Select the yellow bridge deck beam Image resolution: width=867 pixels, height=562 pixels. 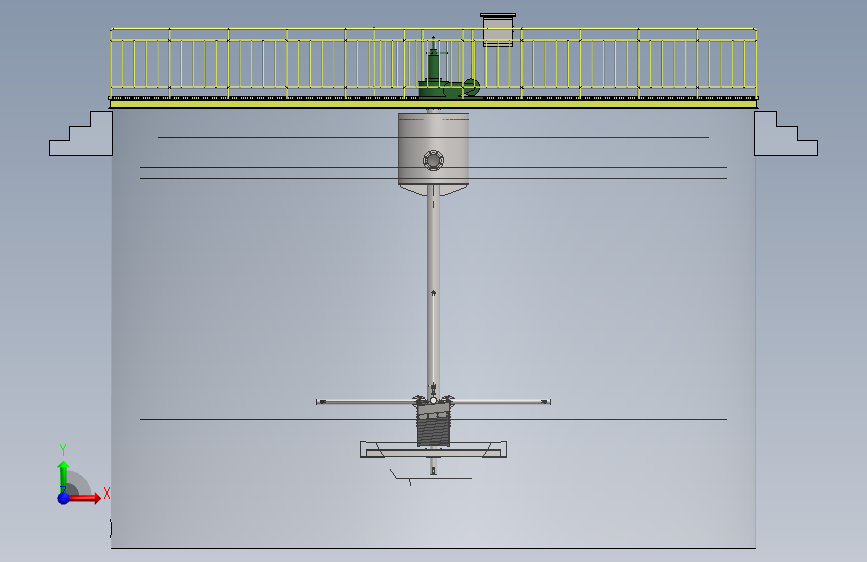[x=434, y=103]
